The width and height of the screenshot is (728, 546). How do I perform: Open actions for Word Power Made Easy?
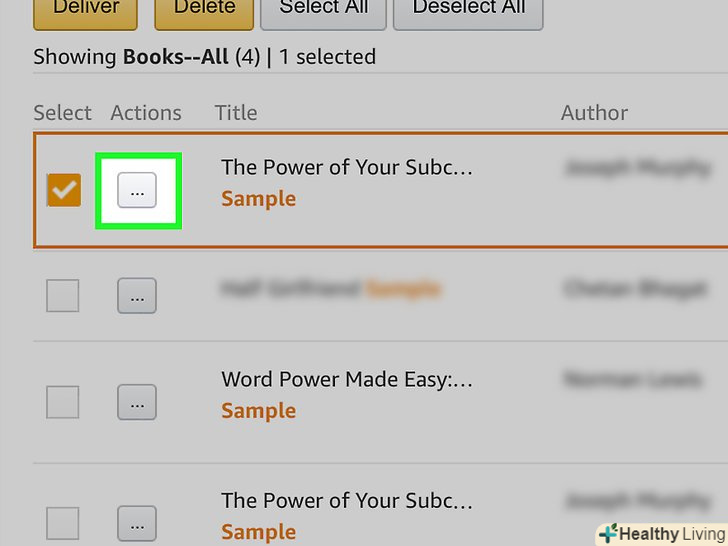(x=137, y=403)
